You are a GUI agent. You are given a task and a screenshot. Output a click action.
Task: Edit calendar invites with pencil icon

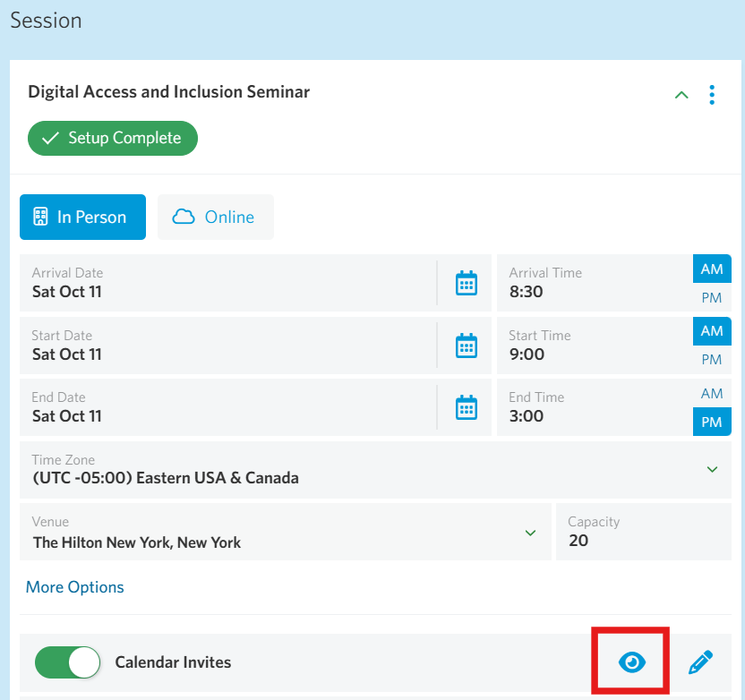point(700,662)
